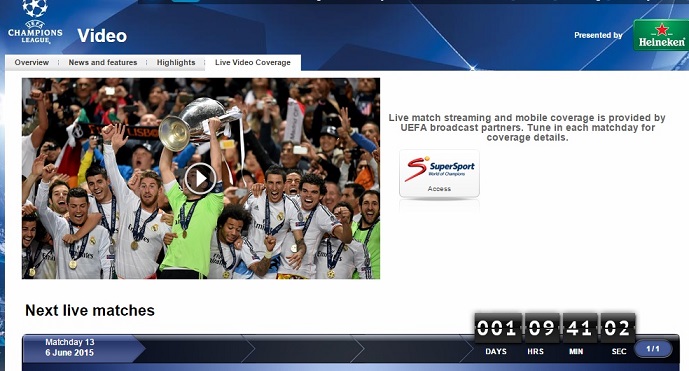Open the Heineken sponsor logo
689x371 pixels.
pos(661,35)
